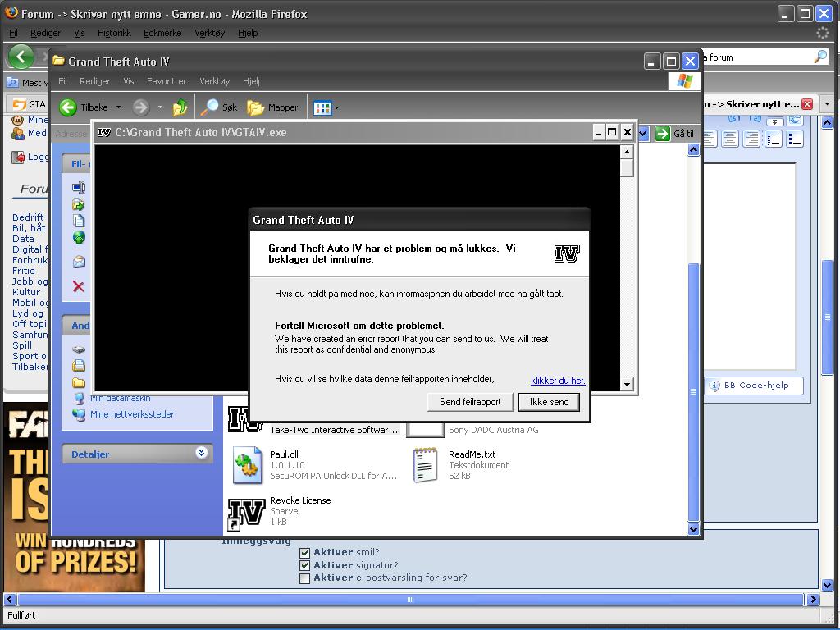This screenshot has height=630, width=840.
Task: Open Hjelp menu in Firefox
Action: pyautogui.click(x=248, y=33)
